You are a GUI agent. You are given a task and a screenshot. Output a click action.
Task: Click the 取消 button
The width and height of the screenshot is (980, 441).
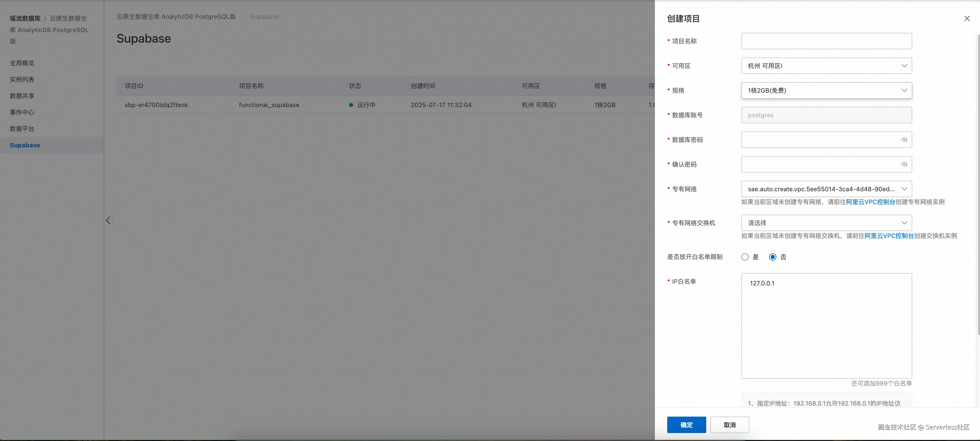729,425
